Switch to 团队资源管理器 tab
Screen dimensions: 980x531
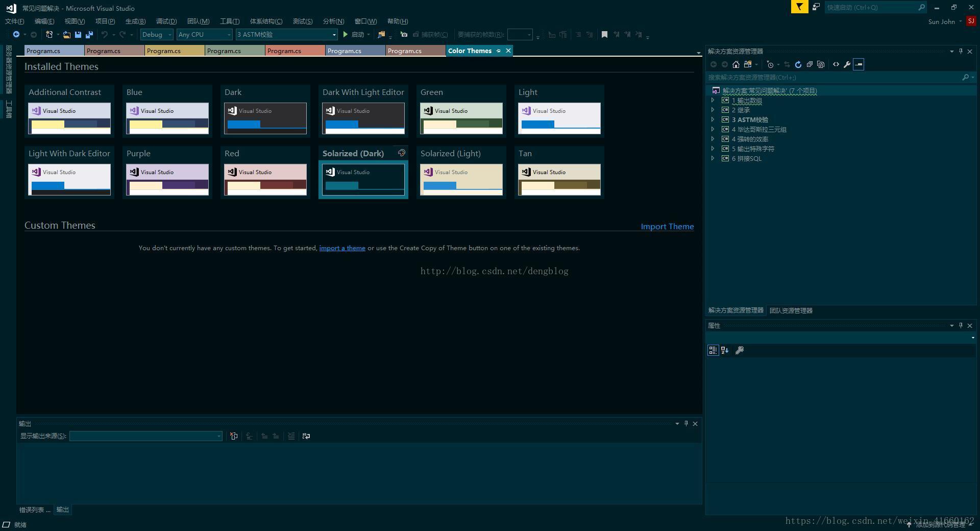pyautogui.click(x=791, y=310)
